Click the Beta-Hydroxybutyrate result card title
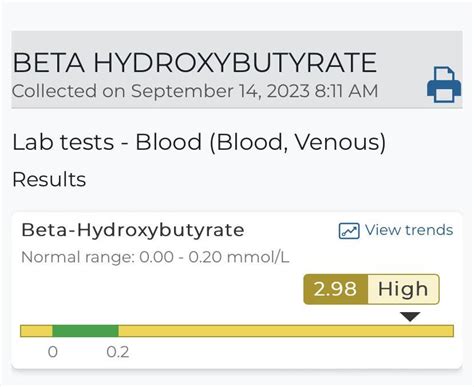 click(133, 231)
